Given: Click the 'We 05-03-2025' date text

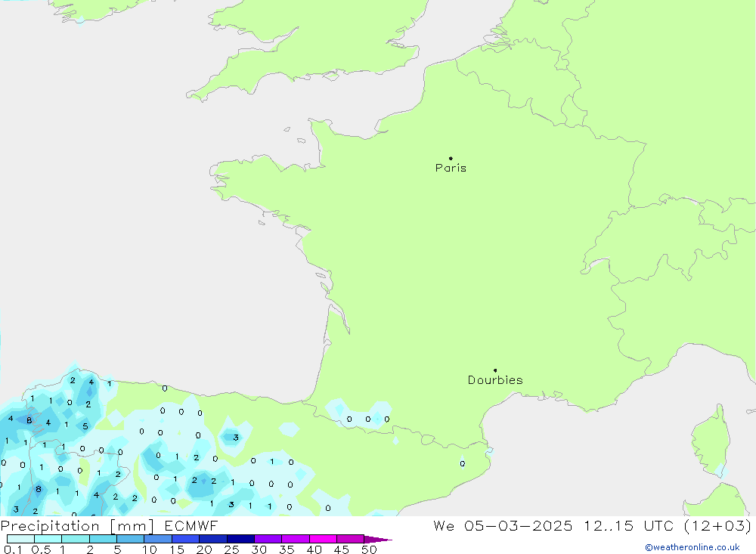Looking at the screenshot, I should [x=503, y=525].
